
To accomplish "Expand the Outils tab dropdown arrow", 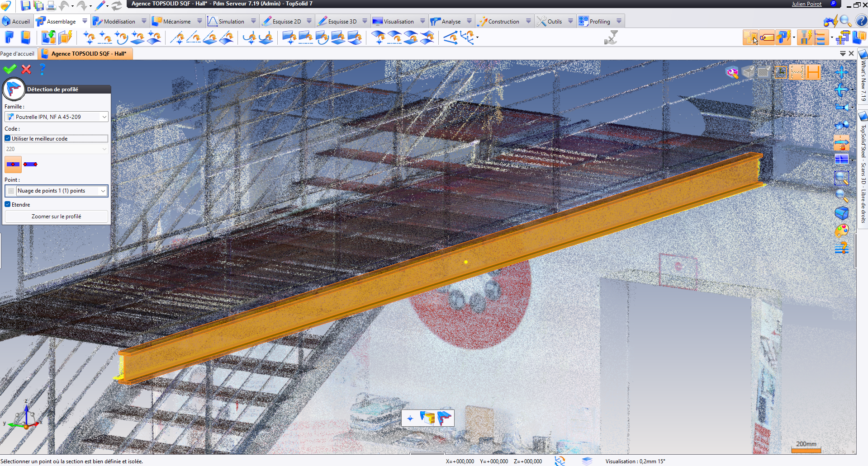I will coord(570,21).
